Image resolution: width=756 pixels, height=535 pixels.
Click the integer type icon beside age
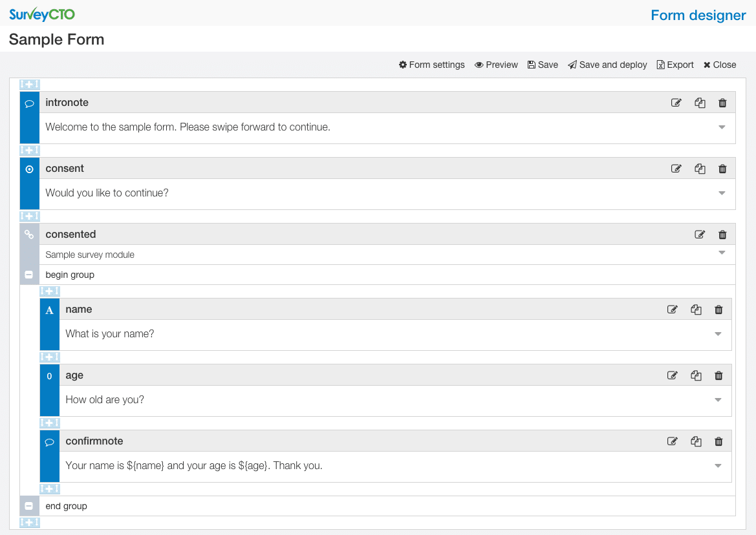49,376
